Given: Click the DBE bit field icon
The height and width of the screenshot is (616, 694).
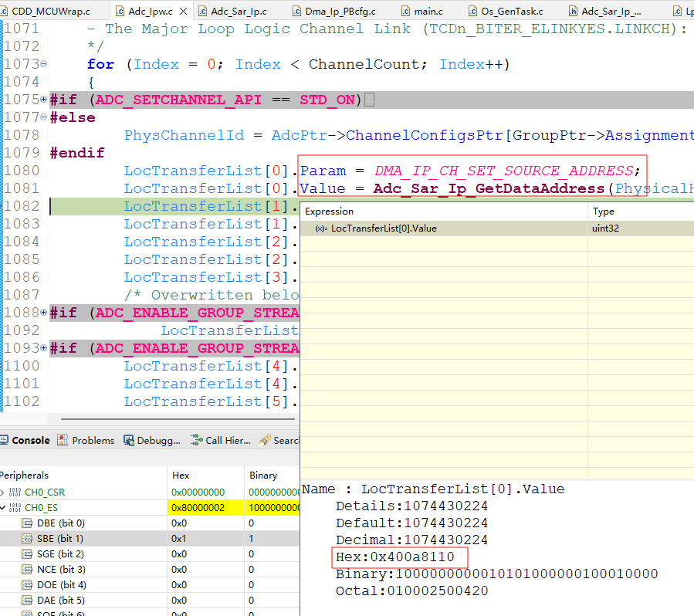Looking at the screenshot, I should 27,523.
